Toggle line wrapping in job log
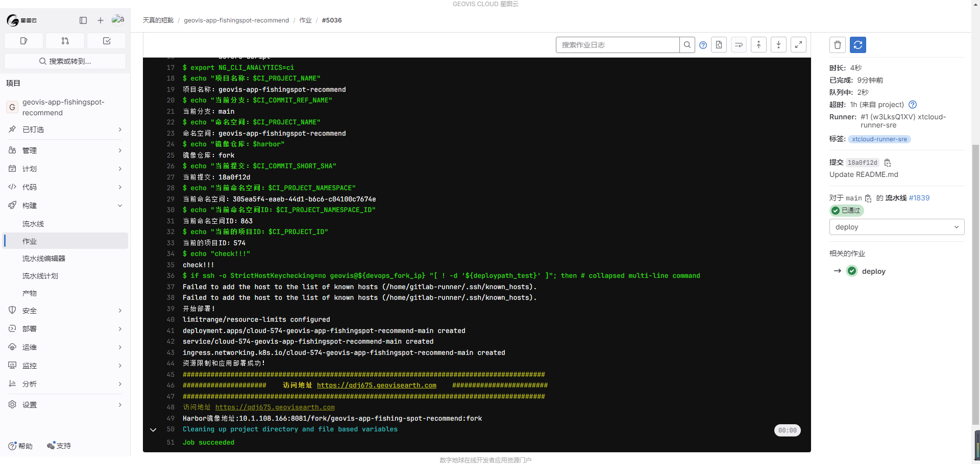 (x=739, y=45)
